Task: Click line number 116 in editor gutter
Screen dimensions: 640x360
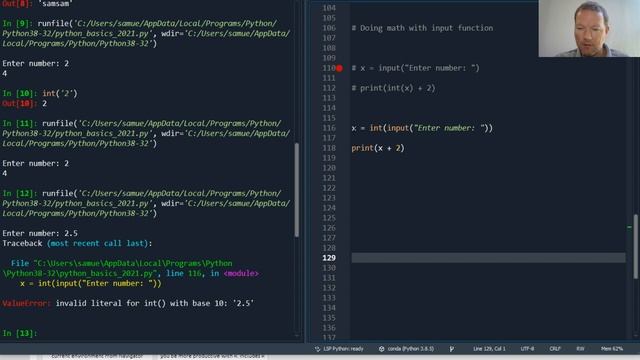Action: [329, 128]
